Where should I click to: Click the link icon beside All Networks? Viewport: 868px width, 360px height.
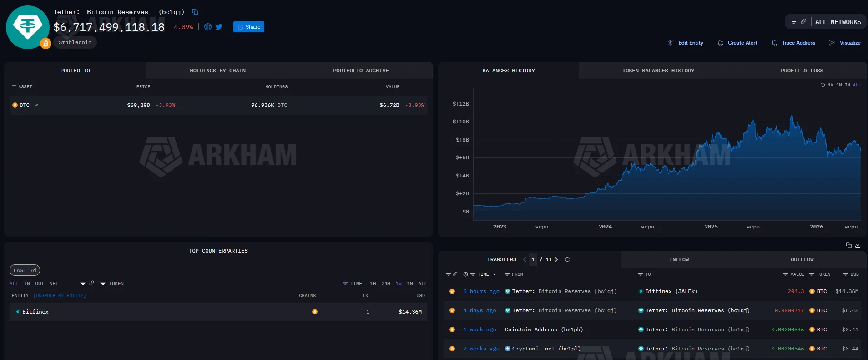(804, 21)
